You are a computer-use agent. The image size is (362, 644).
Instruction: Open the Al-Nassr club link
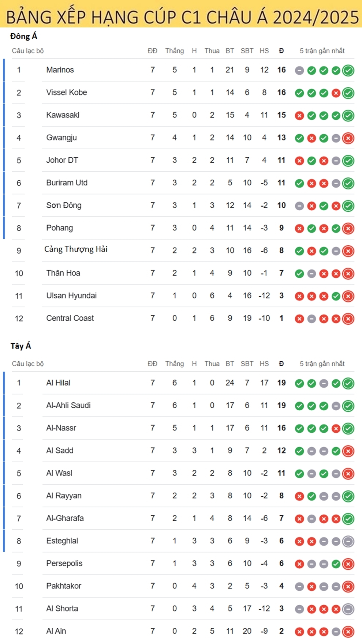pyautogui.click(x=61, y=428)
